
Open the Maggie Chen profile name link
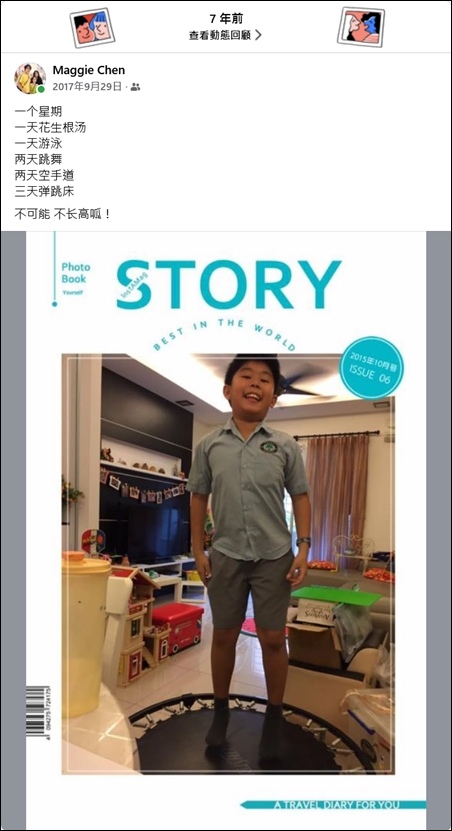[88, 70]
